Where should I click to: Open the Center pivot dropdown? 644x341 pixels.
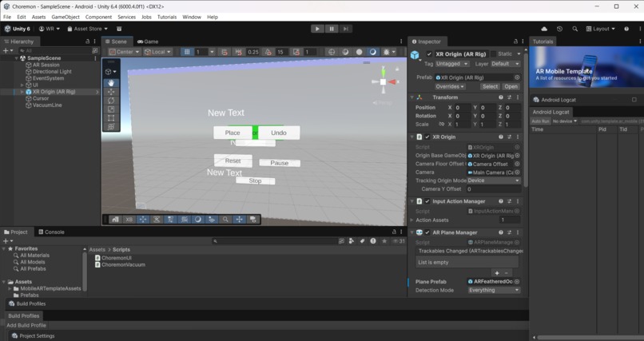125,52
